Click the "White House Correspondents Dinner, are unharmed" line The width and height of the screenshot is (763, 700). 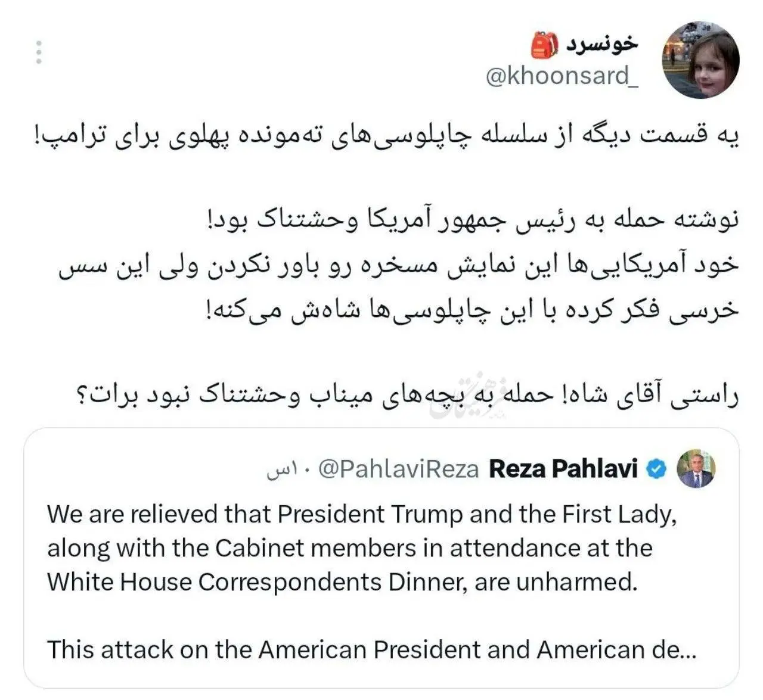[342, 582]
